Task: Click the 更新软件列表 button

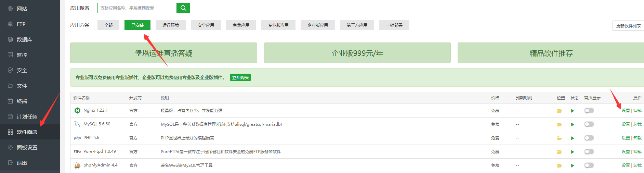Action: pyautogui.click(x=628, y=26)
